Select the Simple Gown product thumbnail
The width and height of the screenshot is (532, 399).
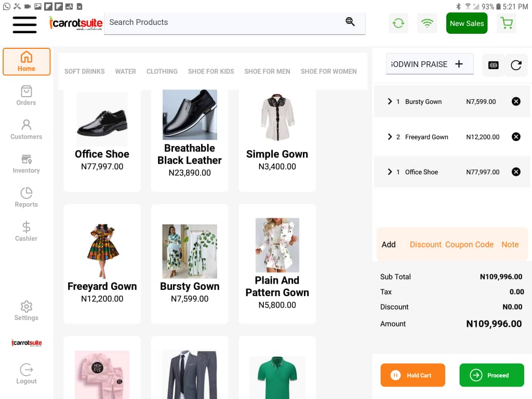[x=277, y=117]
